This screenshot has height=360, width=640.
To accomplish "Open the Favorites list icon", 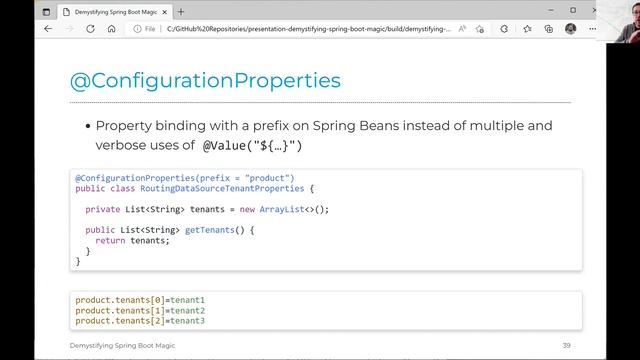I will (527, 29).
